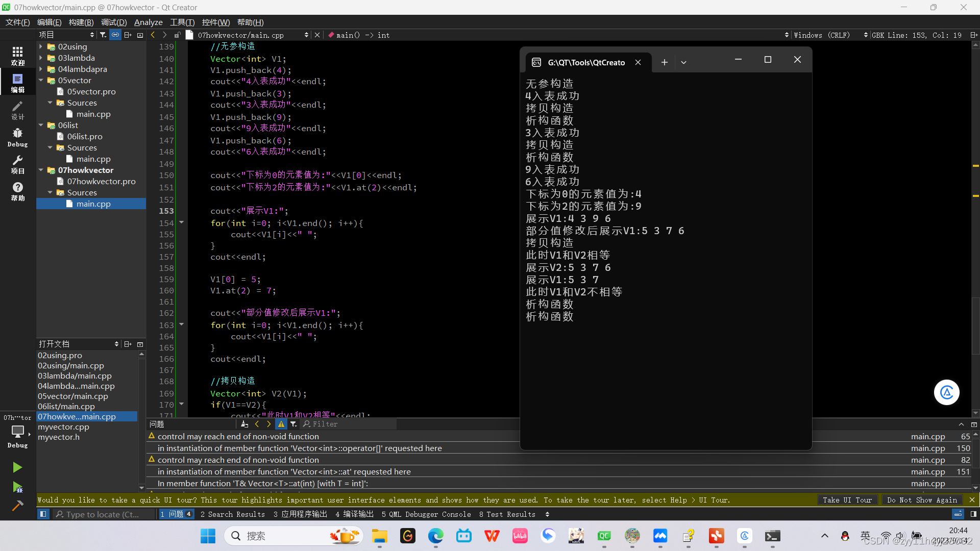Collapse the 07howkvector project node
The image size is (980, 551).
41,170
